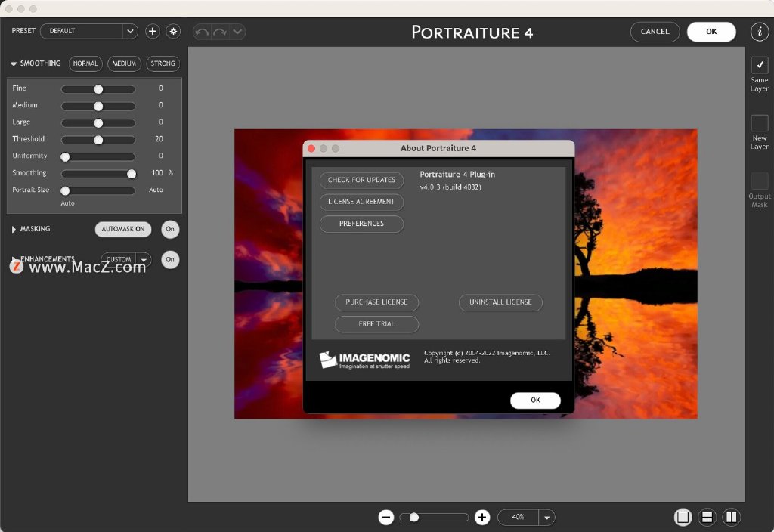Toggle Masking On switch
774x532 pixels.
point(170,229)
